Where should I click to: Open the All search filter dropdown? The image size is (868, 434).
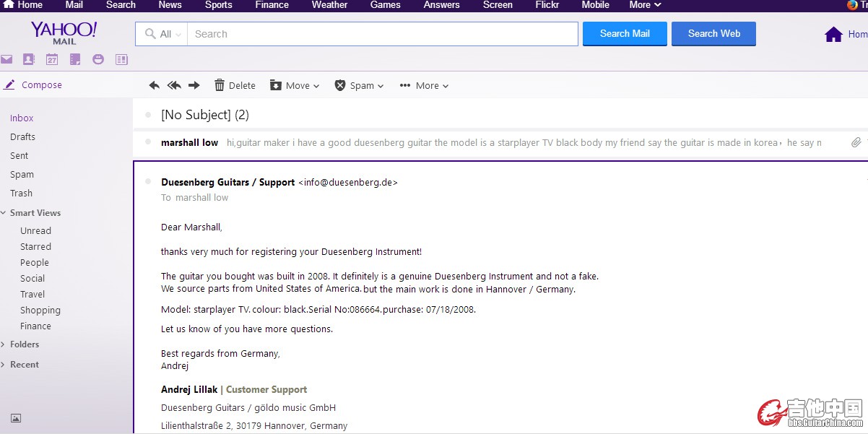coord(162,34)
